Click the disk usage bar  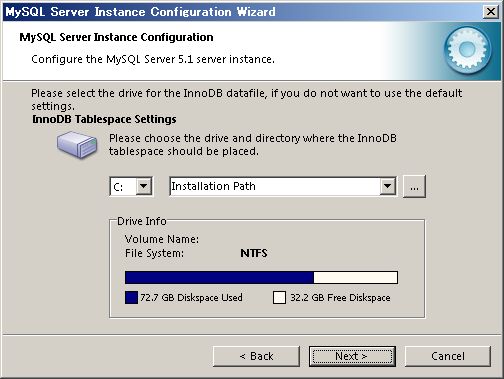(x=261, y=277)
